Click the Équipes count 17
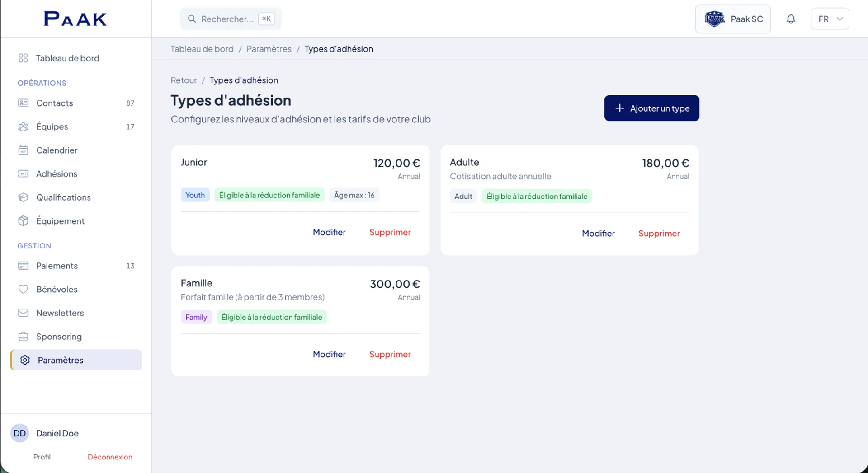 [130, 126]
